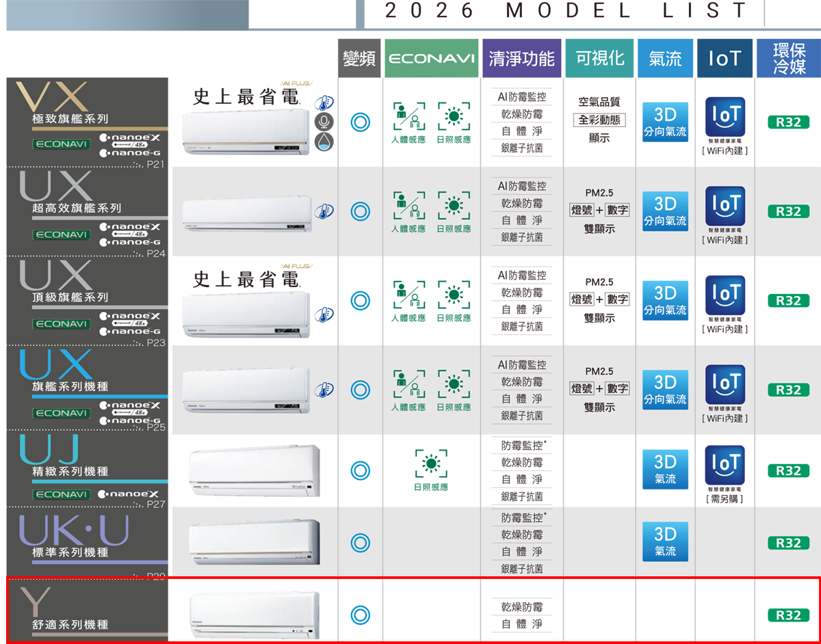
Task: Click the 日照感應 sun icon in the UJ row
Action: [431, 464]
